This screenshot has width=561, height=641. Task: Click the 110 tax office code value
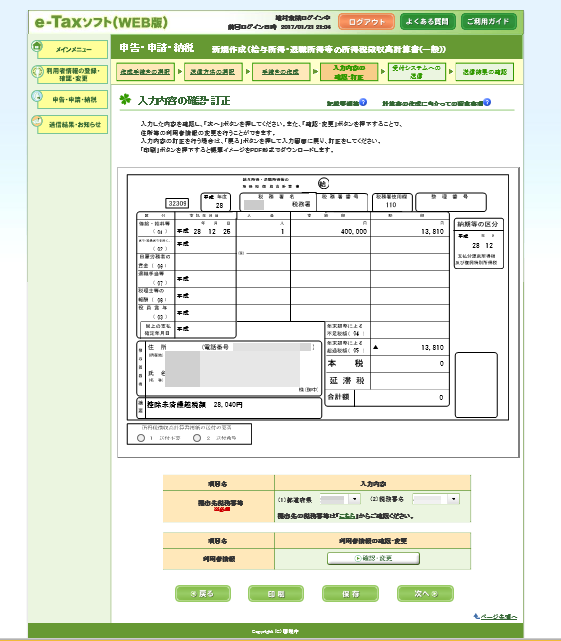click(x=391, y=204)
